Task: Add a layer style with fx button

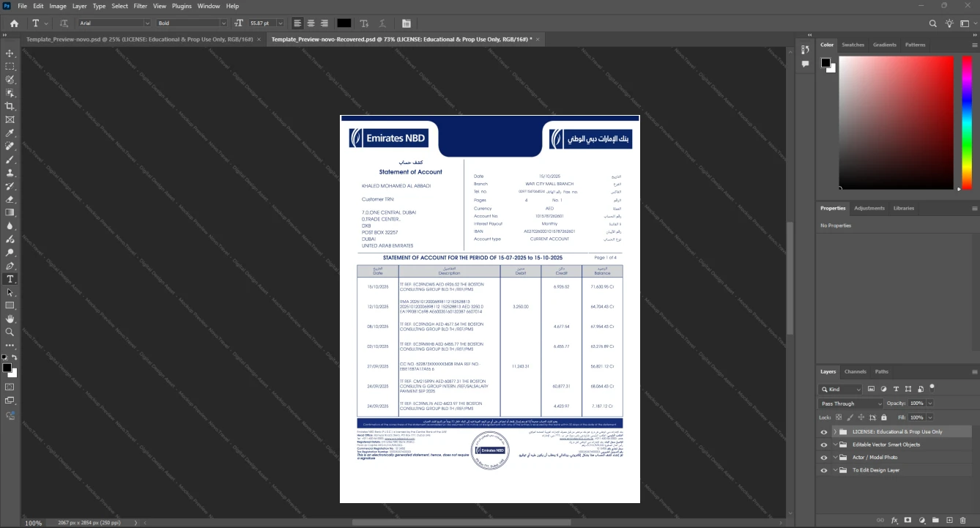Action: click(x=894, y=521)
